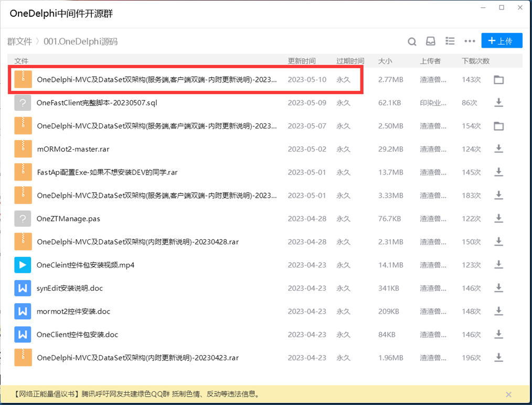Select file OneDelphi-MVC 20230423.rar name
The image size is (532, 405).
(138, 357)
